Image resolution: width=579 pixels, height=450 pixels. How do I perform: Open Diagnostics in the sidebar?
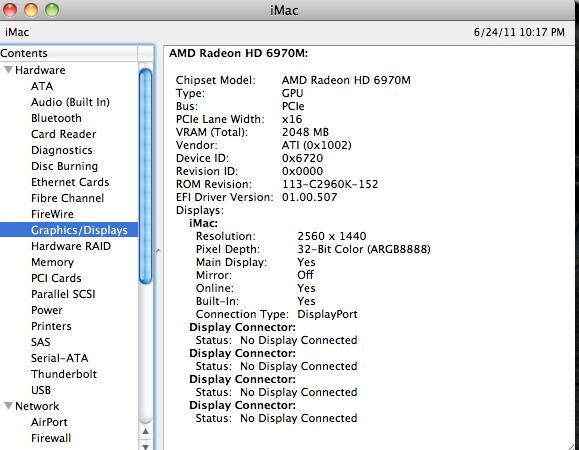tap(62, 150)
